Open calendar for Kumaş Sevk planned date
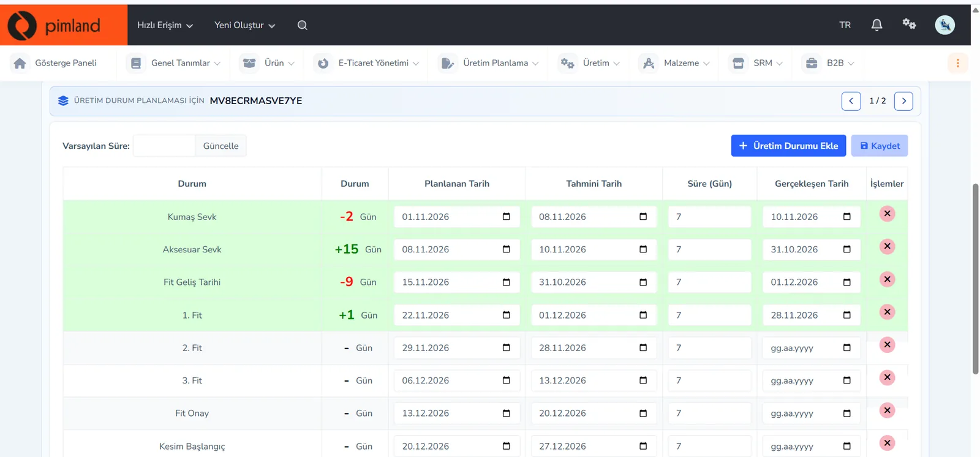 pyautogui.click(x=507, y=217)
